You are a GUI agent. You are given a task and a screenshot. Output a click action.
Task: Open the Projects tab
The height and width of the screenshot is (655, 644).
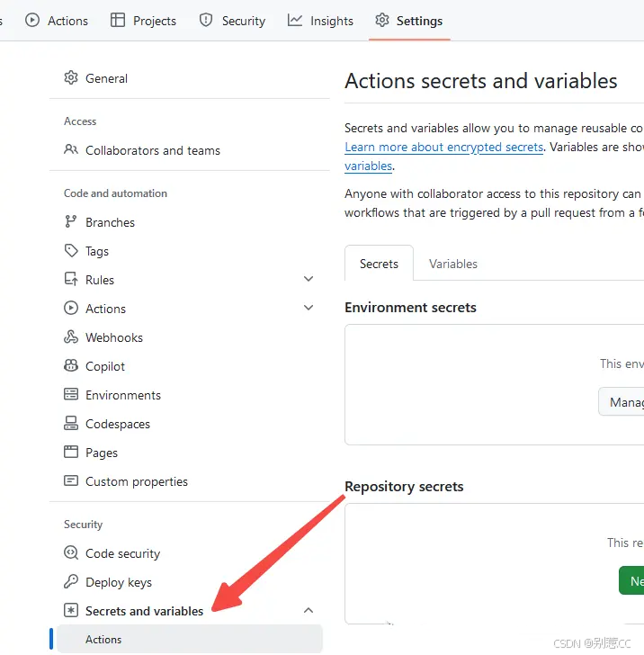143,21
